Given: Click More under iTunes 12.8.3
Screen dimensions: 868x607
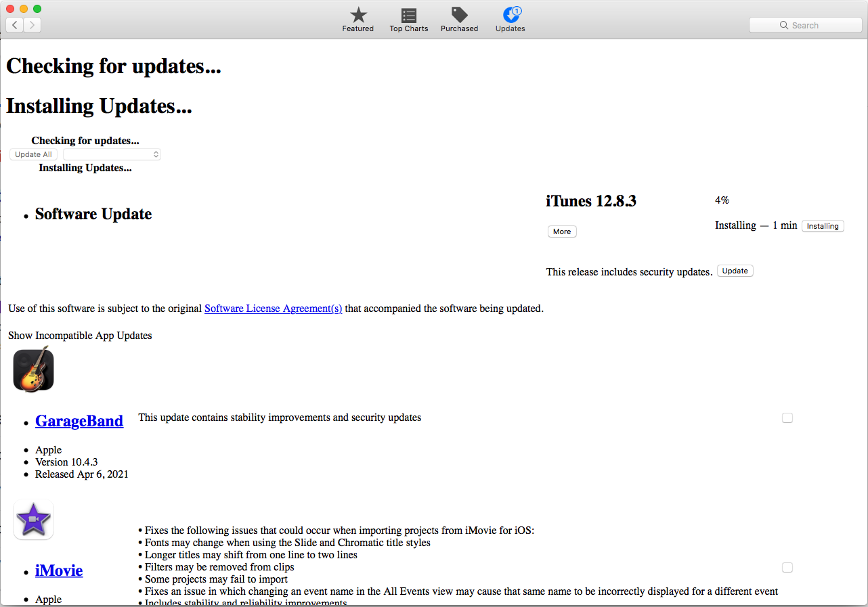Looking at the screenshot, I should [x=562, y=231].
